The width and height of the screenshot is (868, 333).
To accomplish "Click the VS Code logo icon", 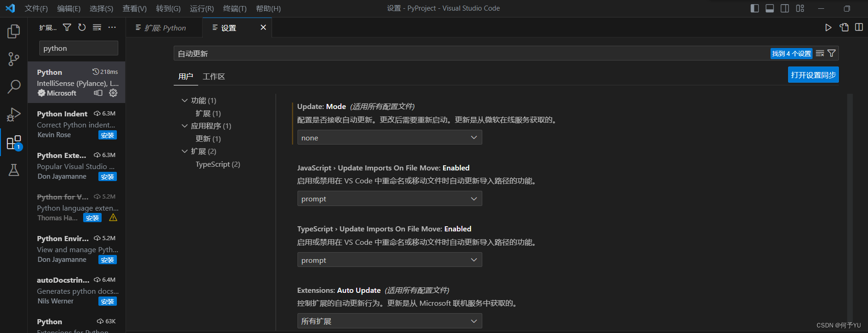I will pyautogui.click(x=10, y=8).
